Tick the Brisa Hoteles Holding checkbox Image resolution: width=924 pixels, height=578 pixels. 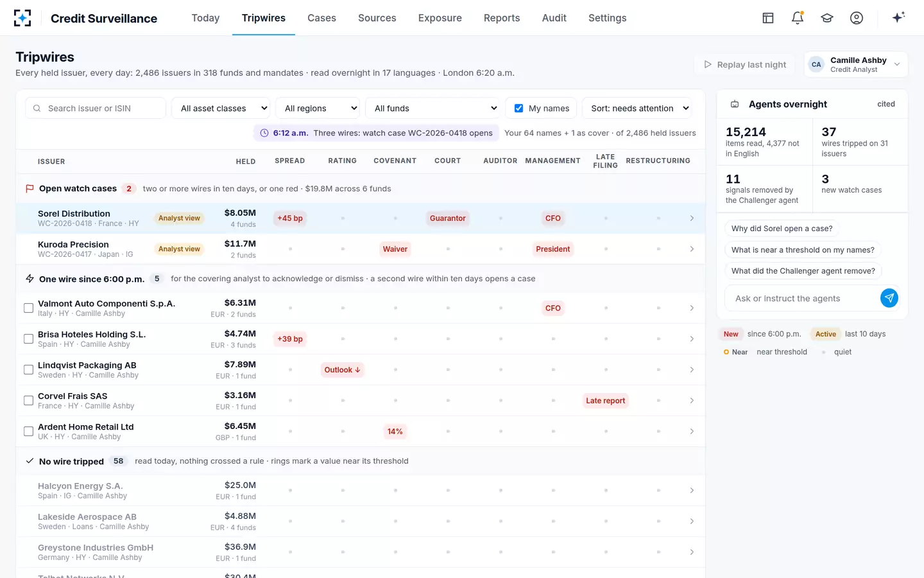pos(28,339)
